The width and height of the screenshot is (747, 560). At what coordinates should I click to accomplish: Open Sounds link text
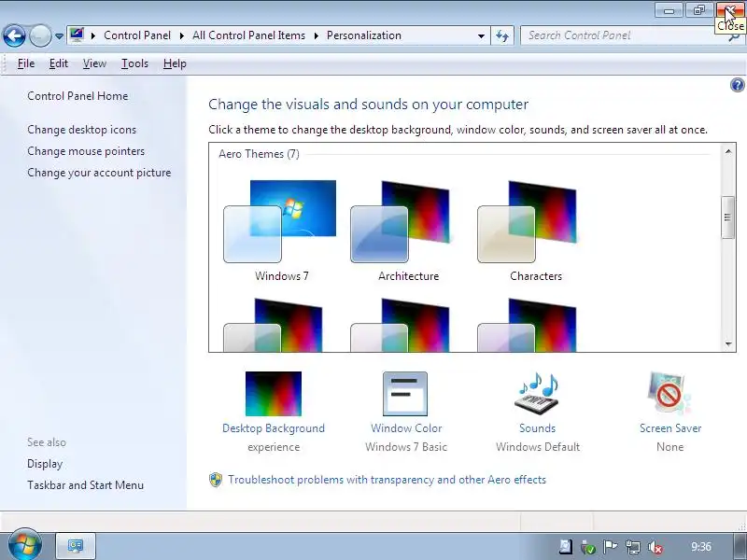(538, 428)
